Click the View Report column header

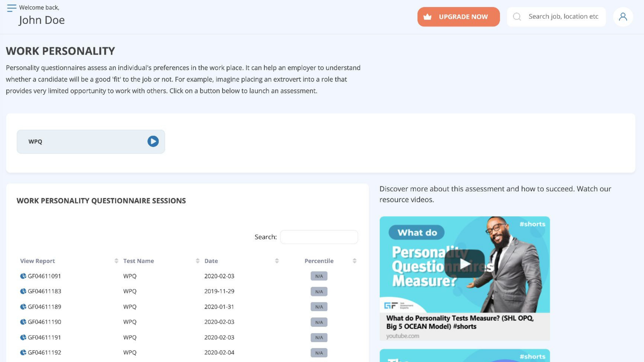[x=38, y=261]
